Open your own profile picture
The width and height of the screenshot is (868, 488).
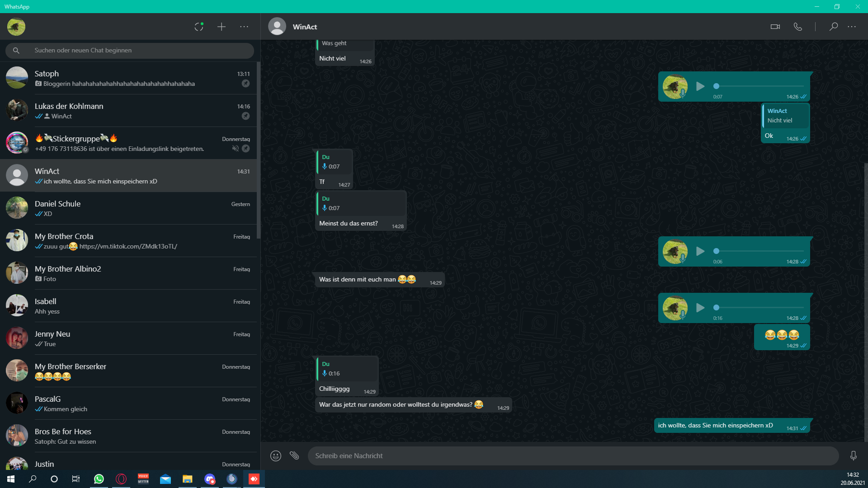coord(16,27)
